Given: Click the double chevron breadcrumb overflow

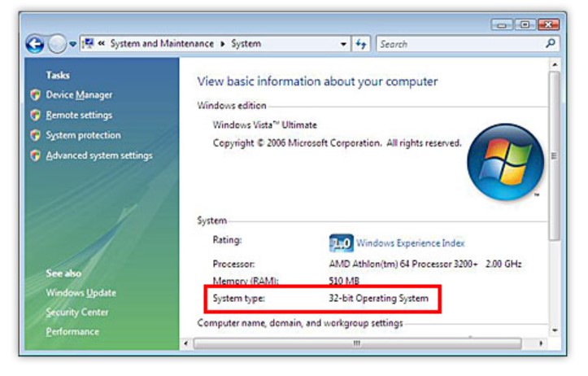Looking at the screenshot, I should click(x=101, y=43).
